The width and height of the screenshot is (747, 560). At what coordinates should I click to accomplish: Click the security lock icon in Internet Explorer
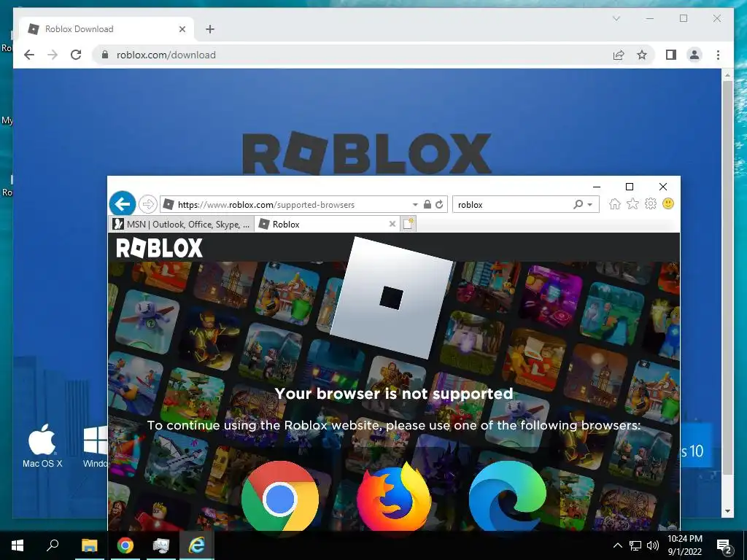click(x=427, y=205)
